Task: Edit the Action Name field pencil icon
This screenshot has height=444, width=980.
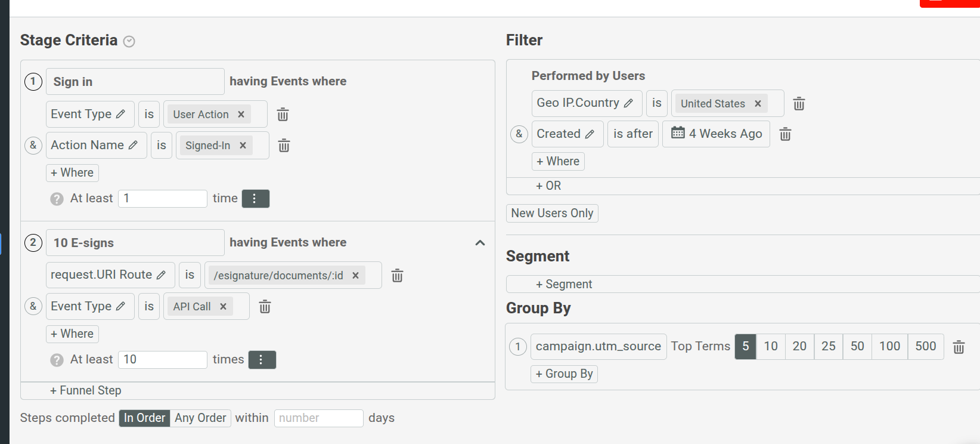Action: coord(133,145)
